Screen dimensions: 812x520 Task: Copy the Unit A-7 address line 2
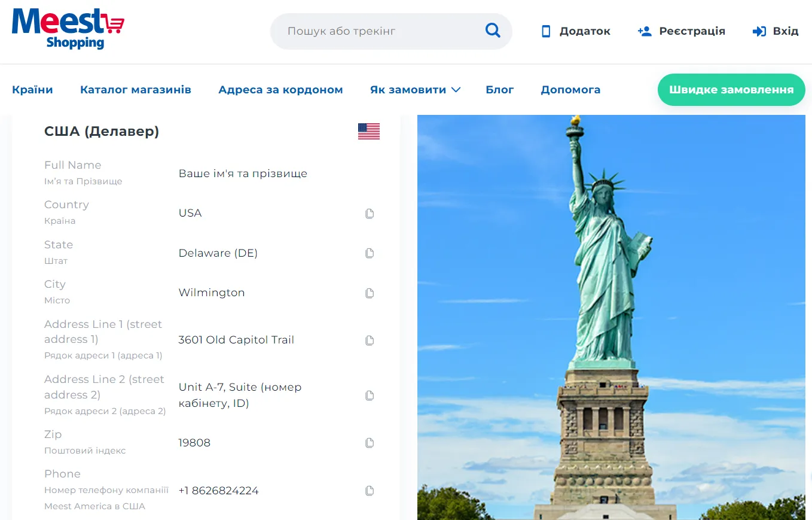(370, 396)
